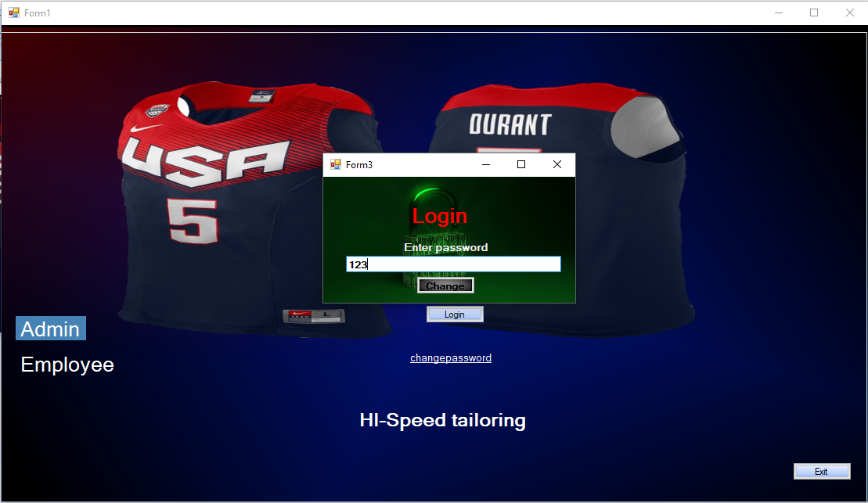
Task: Click the Exit button
Action: coord(821,471)
